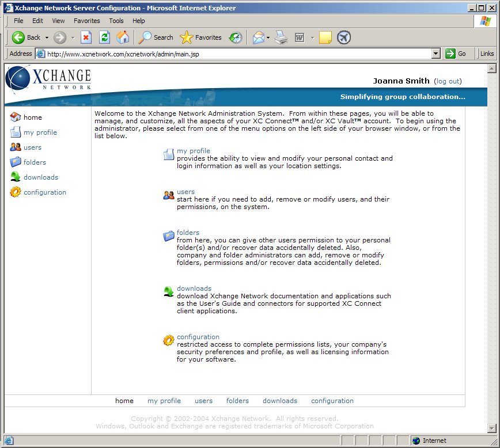500x448 pixels.
Task: Click the Joanna Smith user name text
Action: pyautogui.click(x=401, y=81)
